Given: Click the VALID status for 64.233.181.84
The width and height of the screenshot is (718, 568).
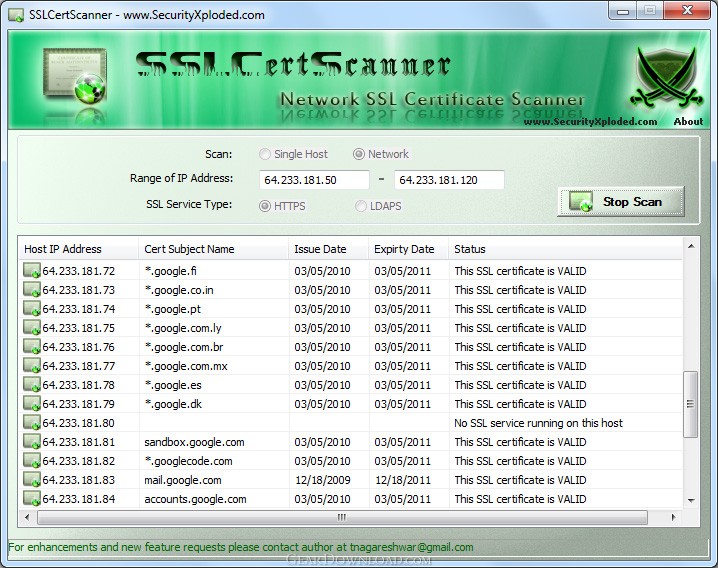Looking at the screenshot, I should [x=520, y=499].
